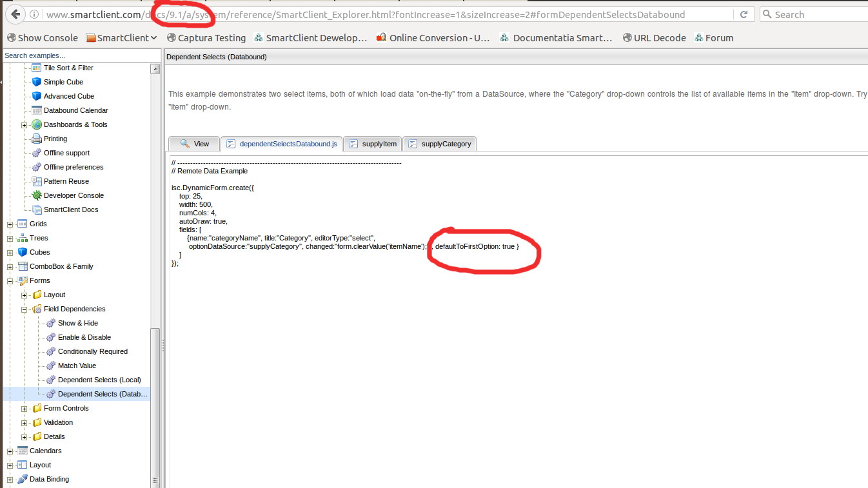Click the sidebar scrollbar up arrow
868x488 pixels.
pos(155,69)
